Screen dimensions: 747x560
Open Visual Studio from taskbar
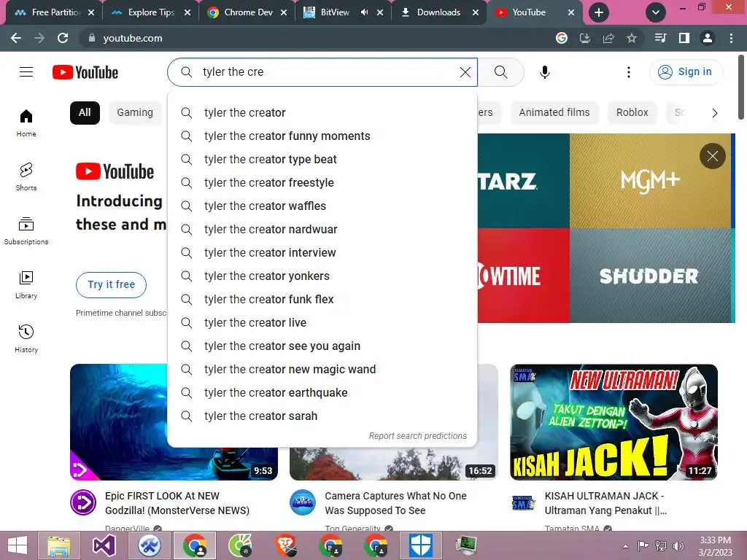104,545
